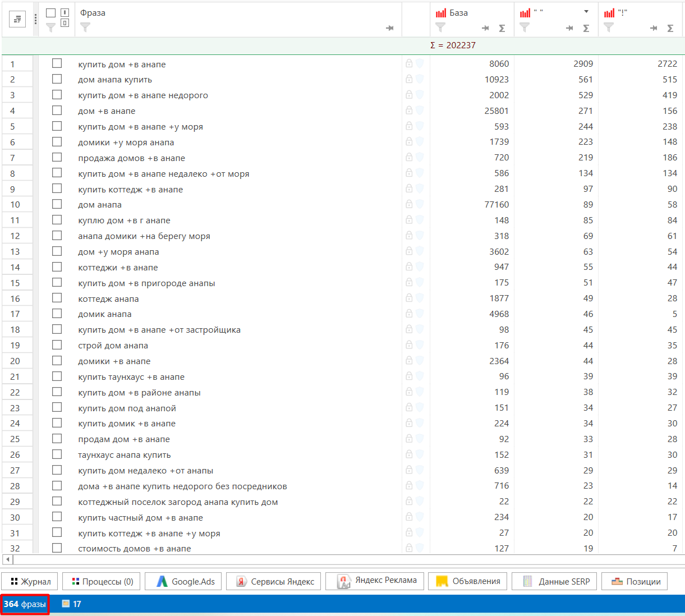The width and height of the screenshot is (685, 616).
Task: Check the row "коттеджи +в анапе"
Action: [57, 267]
